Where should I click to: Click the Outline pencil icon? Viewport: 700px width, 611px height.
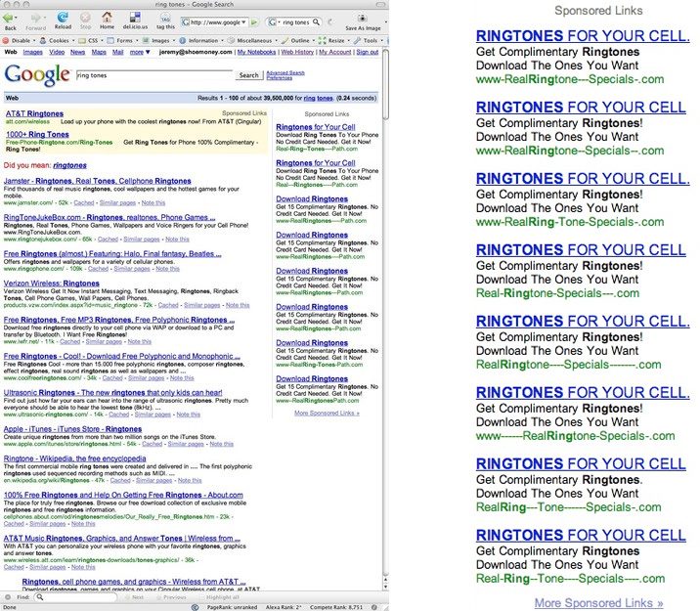pyautogui.click(x=284, y=41)
